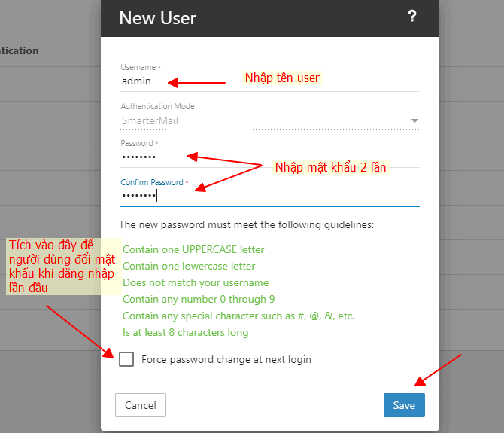This screenshot has width=504, height=433.
Task: Click the 'Force password change at next login' label
Action: [x=226, y=359]
